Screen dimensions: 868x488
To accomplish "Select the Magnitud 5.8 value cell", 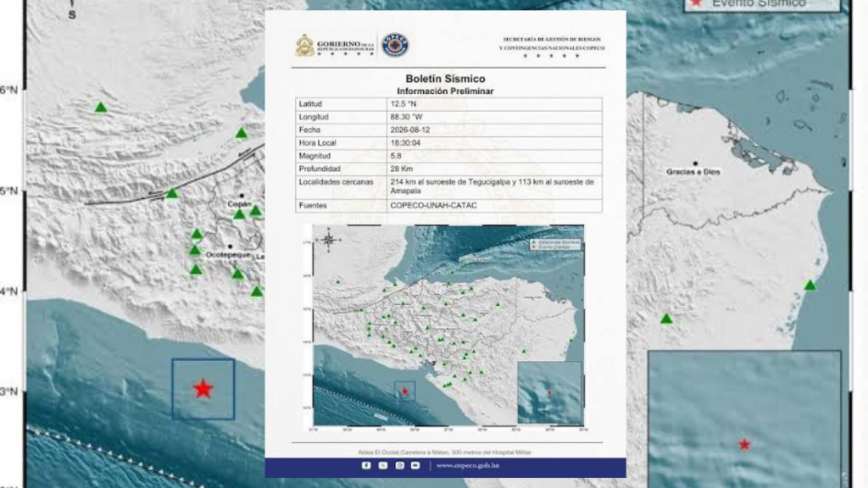I will click(x=494, y=156).
